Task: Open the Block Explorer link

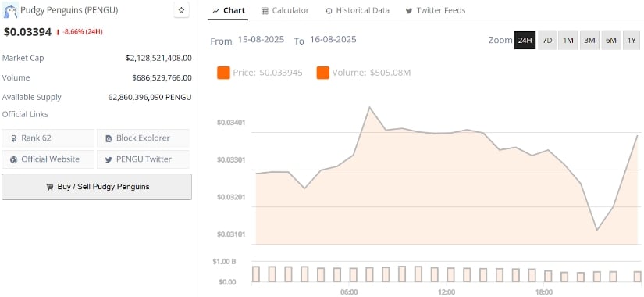Action: coord(144,138)
